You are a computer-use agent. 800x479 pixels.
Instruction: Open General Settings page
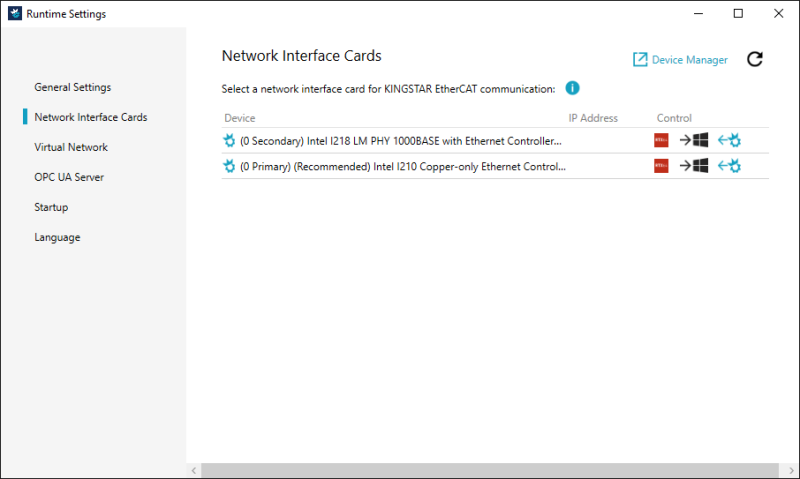click(x=72, y=87)
